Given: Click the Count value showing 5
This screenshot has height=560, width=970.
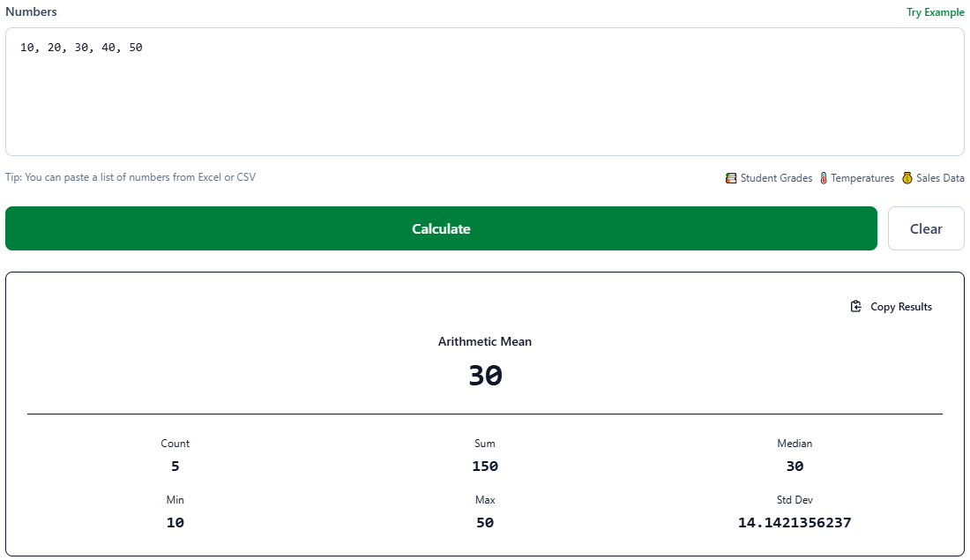Looking at the screenshot, I should pos(175,466).
